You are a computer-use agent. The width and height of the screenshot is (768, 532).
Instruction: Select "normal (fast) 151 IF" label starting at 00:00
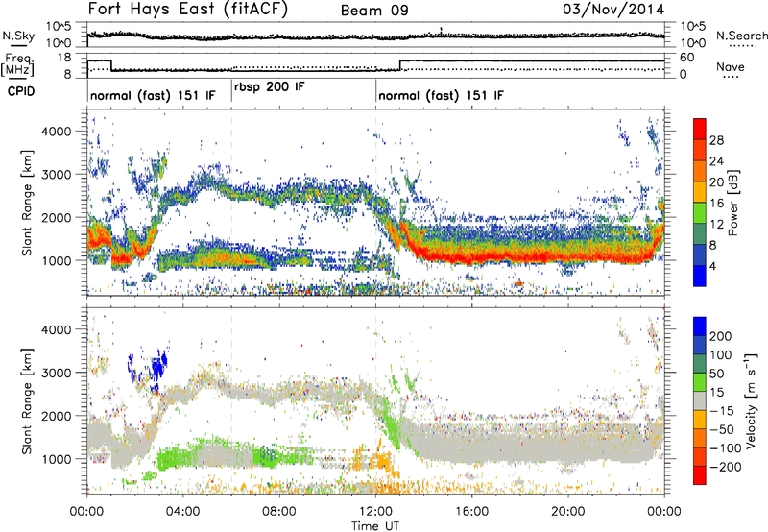(x=153, y=95)
